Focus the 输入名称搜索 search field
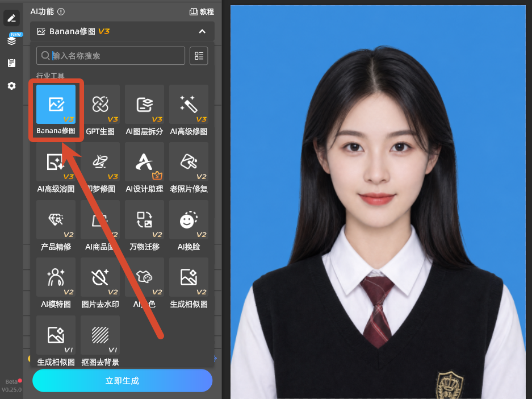This screenshot has height=399, width=532. [111, 56]
